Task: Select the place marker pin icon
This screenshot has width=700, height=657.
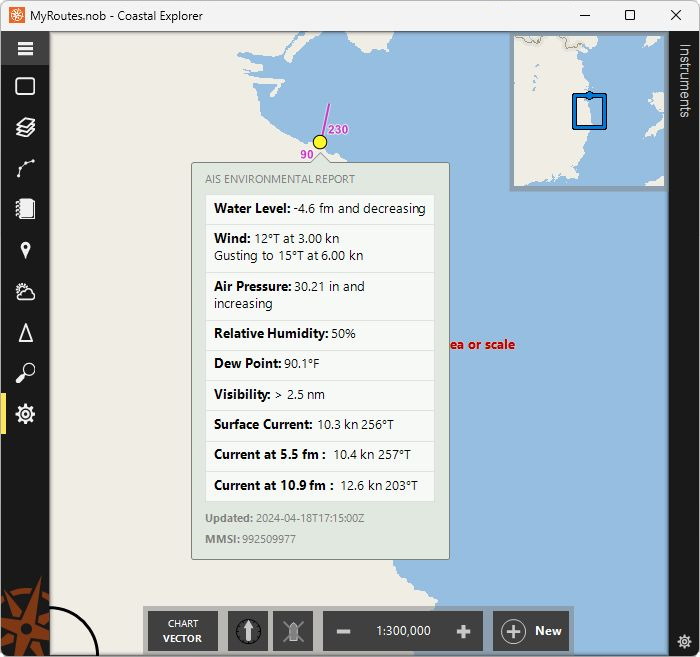Action: coord(25,250)
